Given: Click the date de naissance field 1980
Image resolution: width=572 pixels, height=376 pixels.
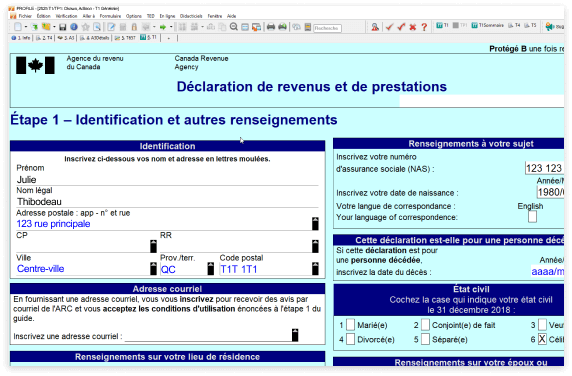Looking at the screenshot, I should 550,192.
